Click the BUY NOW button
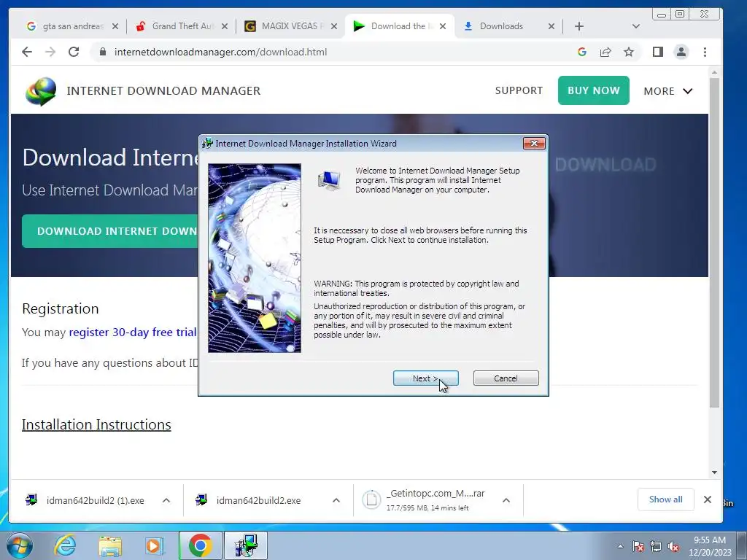The width and height of the screenshot is (747, 560). pyautogui.click(x=594, y=90)
